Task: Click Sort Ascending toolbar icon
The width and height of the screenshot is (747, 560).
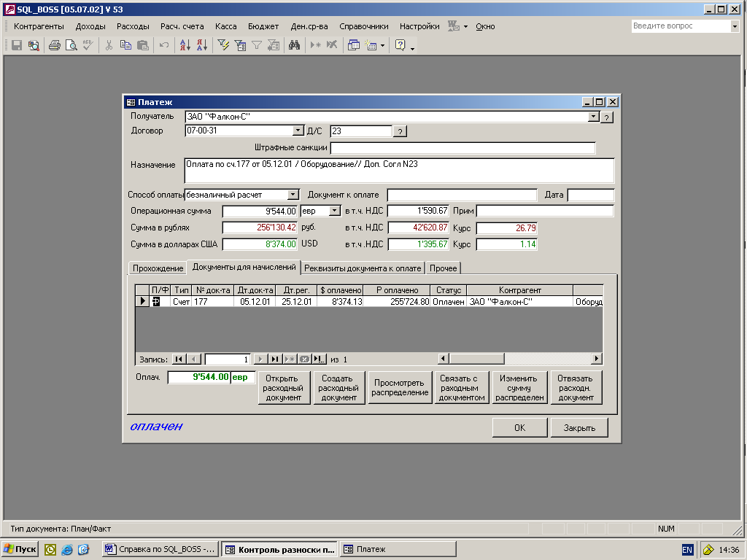Action: (x=185, y=45)
